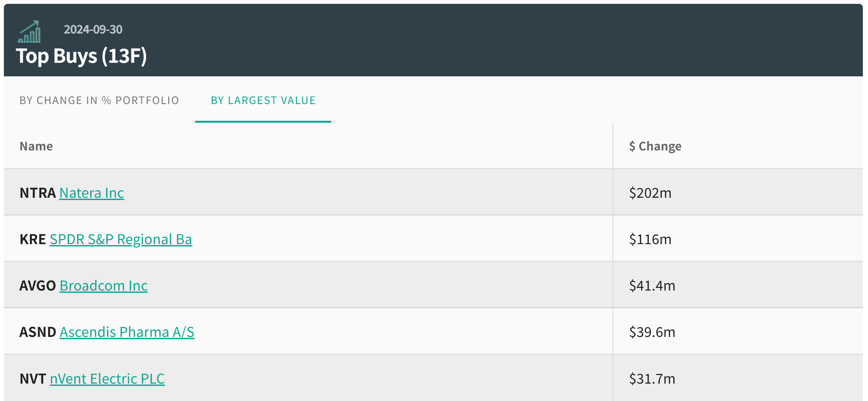The height and width of the screenshot is (401, 868).
Task: Click the $41.4m change value
Action: click(652, 286)
